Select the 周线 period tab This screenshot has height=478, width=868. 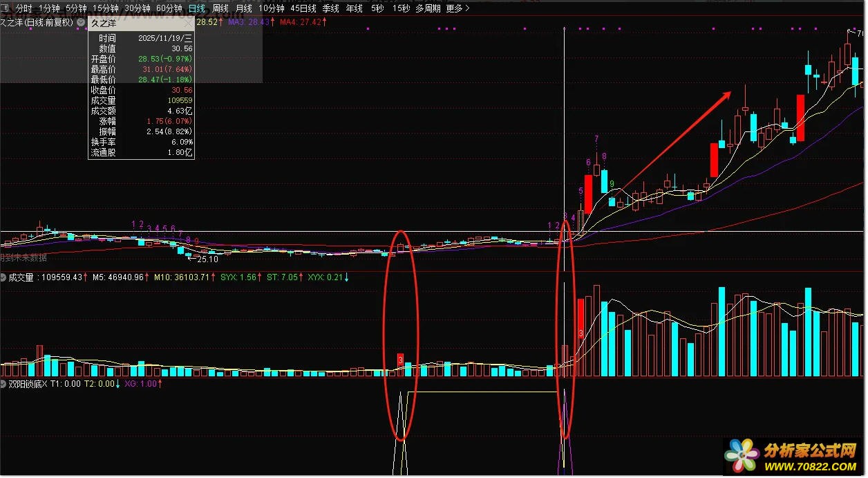(x=220, y=8)
